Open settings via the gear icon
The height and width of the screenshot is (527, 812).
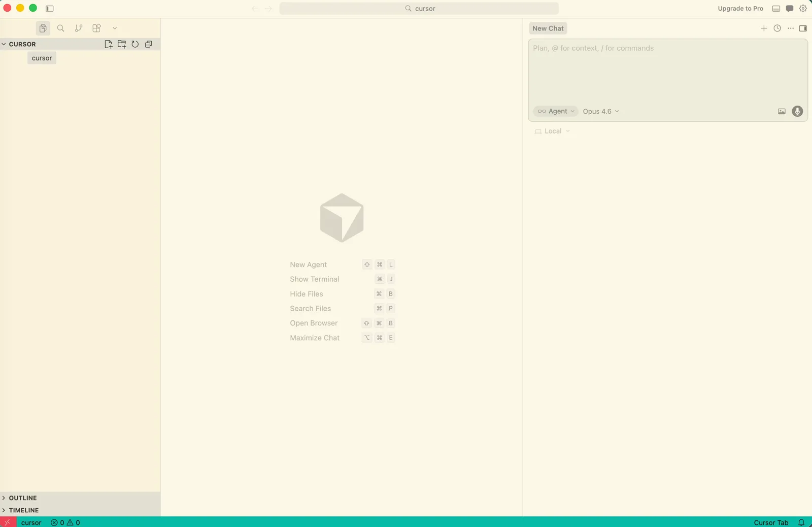pyautogui.click(x=803, y=9)
